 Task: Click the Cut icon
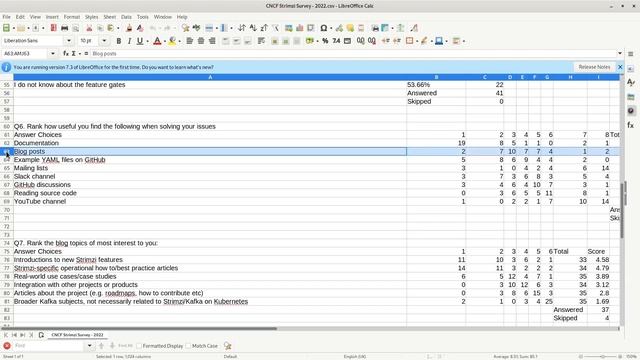[89, 28]
